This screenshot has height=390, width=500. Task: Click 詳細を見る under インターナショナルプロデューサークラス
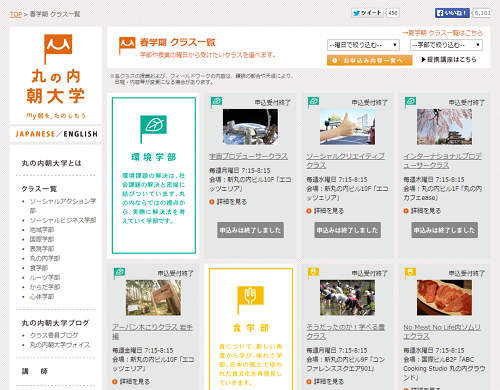[426, 211]
